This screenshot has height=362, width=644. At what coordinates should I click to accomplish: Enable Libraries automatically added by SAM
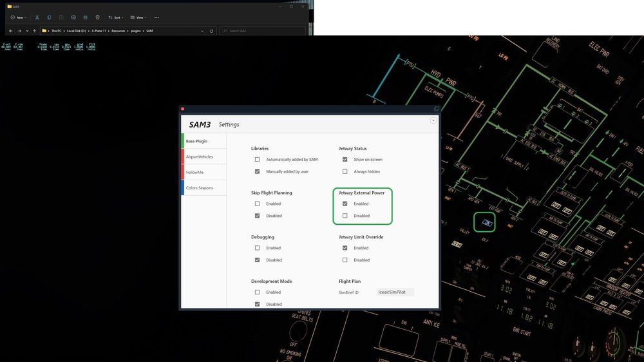(x=257, y=160)
